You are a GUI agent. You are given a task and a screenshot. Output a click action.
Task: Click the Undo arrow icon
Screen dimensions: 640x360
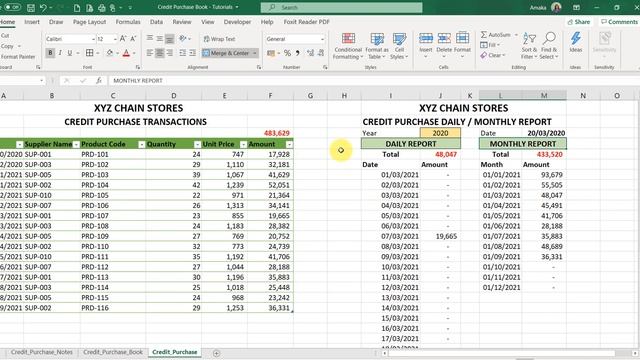(x=43, y=7)
